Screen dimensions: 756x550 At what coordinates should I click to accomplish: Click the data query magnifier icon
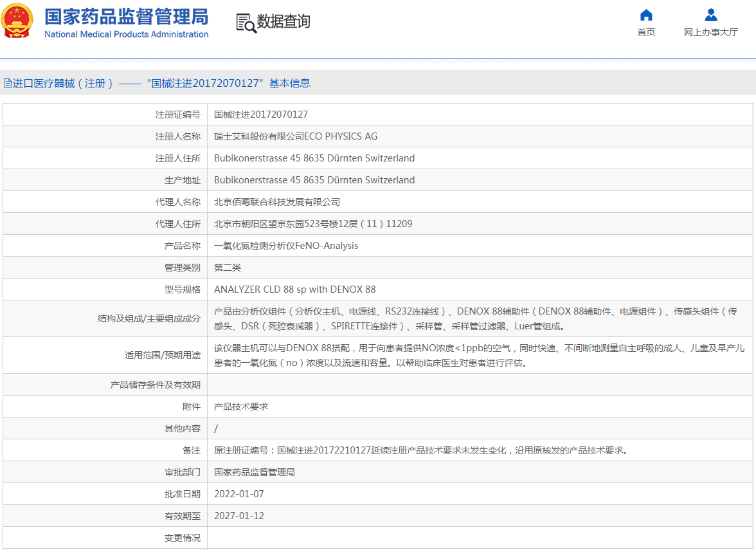[246, 23]
